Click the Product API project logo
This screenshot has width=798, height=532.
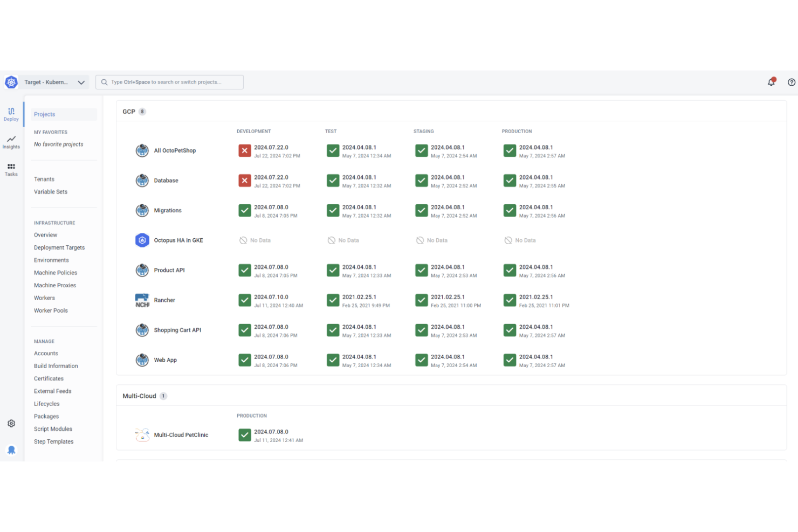(x=142, y=270)
